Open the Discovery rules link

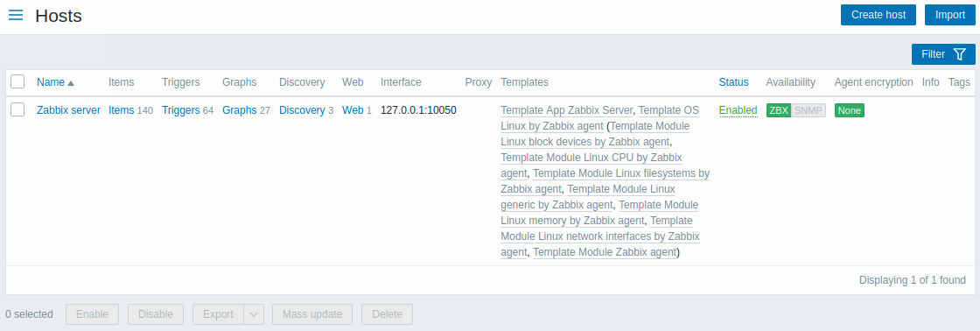pos(302,110)
